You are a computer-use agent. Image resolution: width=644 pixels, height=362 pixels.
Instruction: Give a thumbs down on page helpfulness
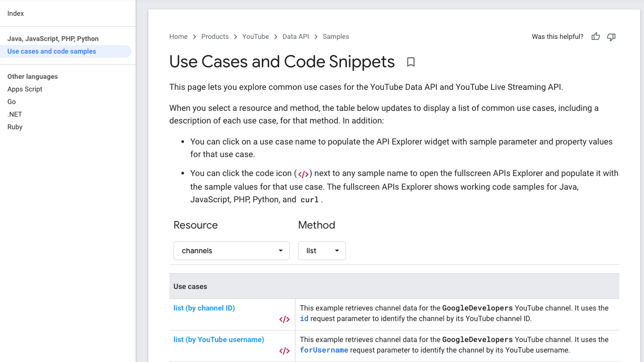point(611,37)
